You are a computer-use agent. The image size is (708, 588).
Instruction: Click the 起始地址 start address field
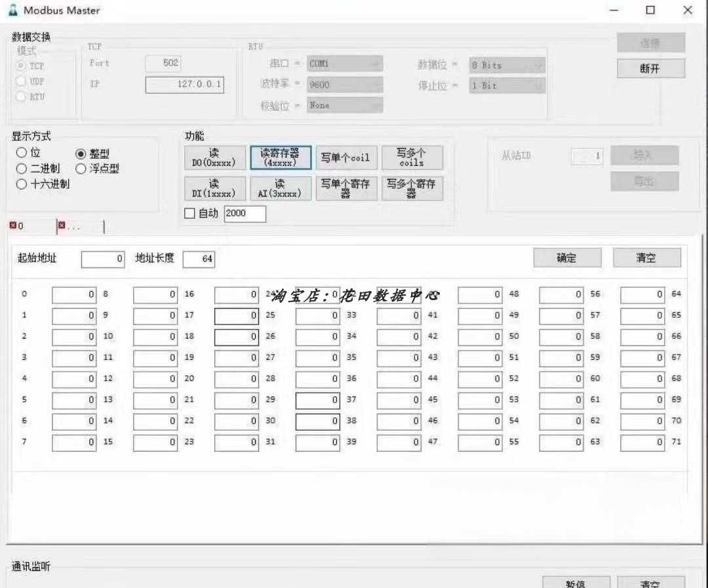coord(103,259)
